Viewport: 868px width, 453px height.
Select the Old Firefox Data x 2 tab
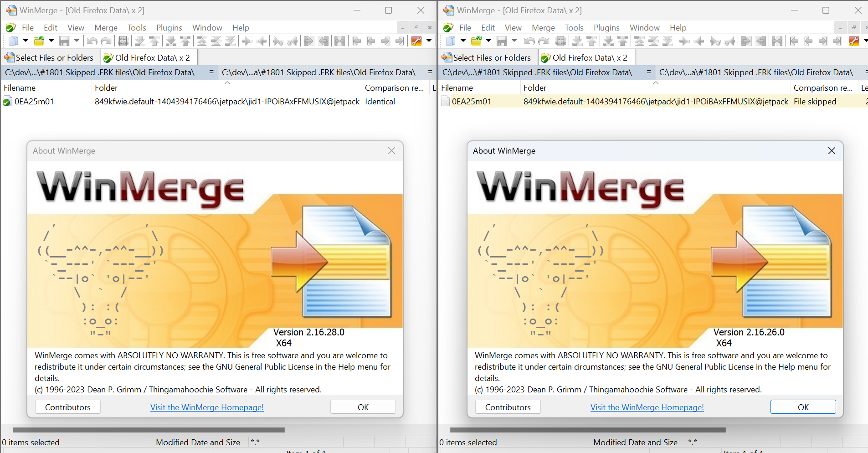(x=148, y=57)
